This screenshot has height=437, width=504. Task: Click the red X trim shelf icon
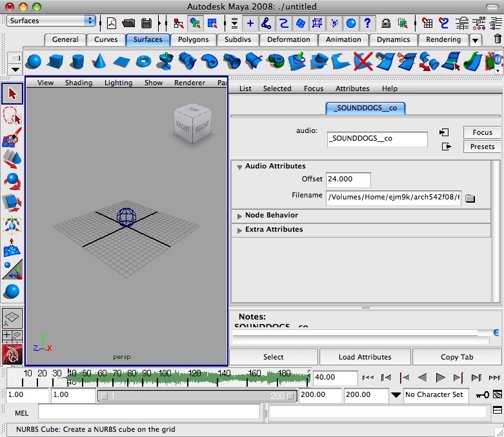pos(363,61)
